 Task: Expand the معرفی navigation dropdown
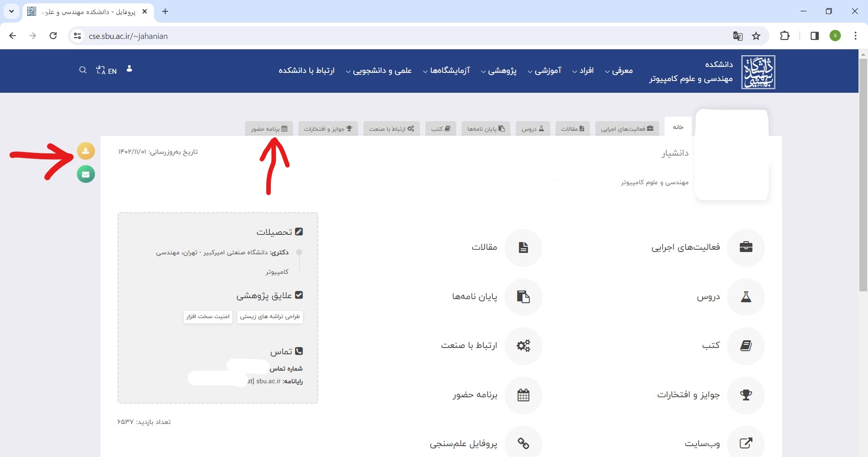click(619, 71)
